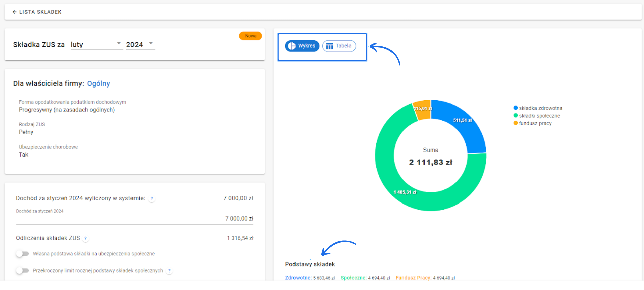Image resolution: width=644 pixels, height=290 pixels.
Task: Click the pie chart icon in Wykres
Action: (x=292, y=46)
